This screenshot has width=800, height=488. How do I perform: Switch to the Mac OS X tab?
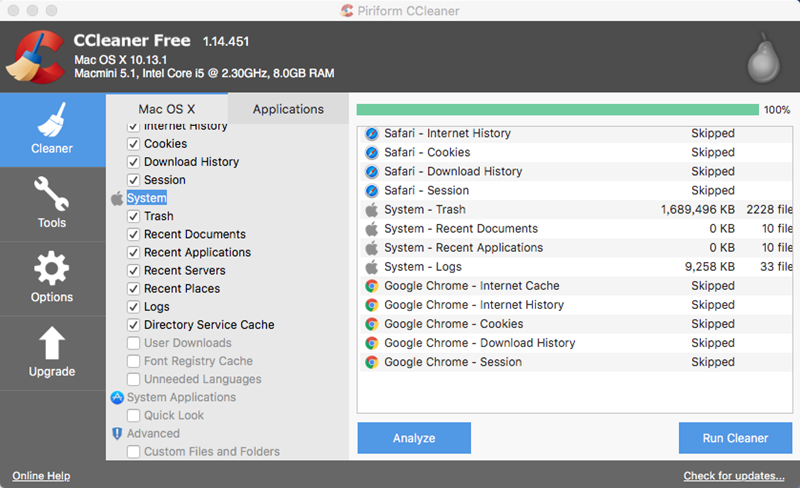click(x=167, y=109)
